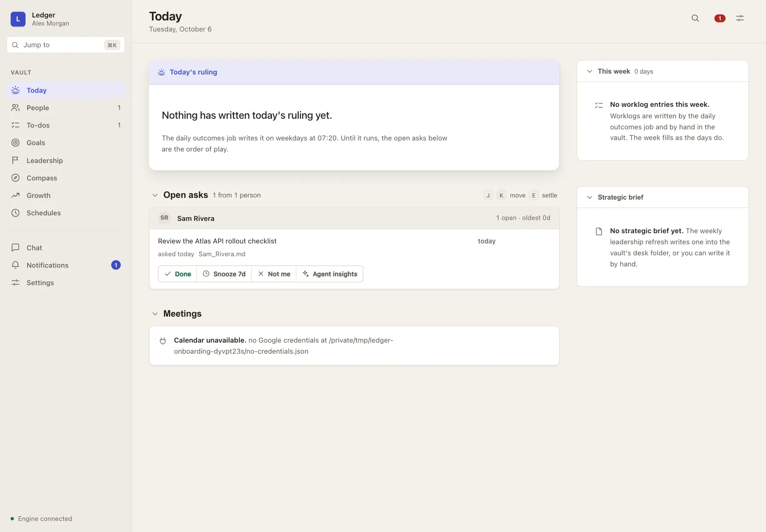Viewport: 766px width, 532px height.
Task: Open Notifications from the sidebar
Action: tap(66, 265)
